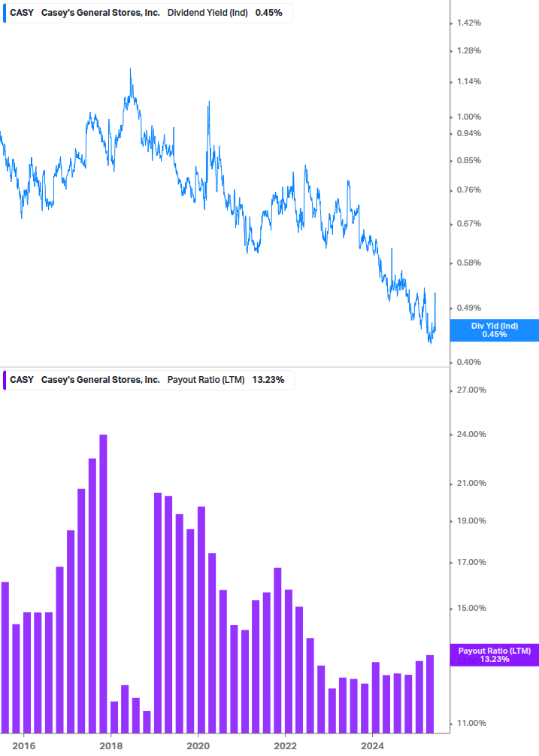Click the 24.00% payout ratio axis label

(x=471, y=434)
